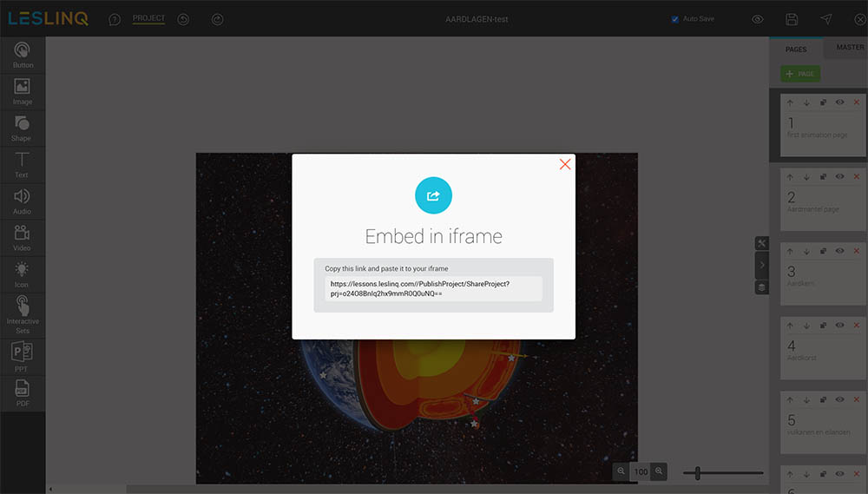Move page 1 down

point(806,102)
